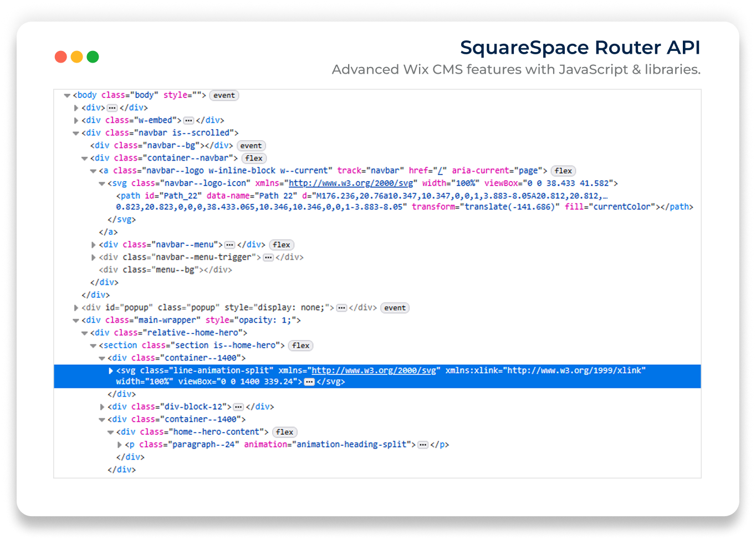Open xmlns link in navbar--logo-icon svg
The height and width of the screenshot is (540, 756).
(x=351, y=183)
